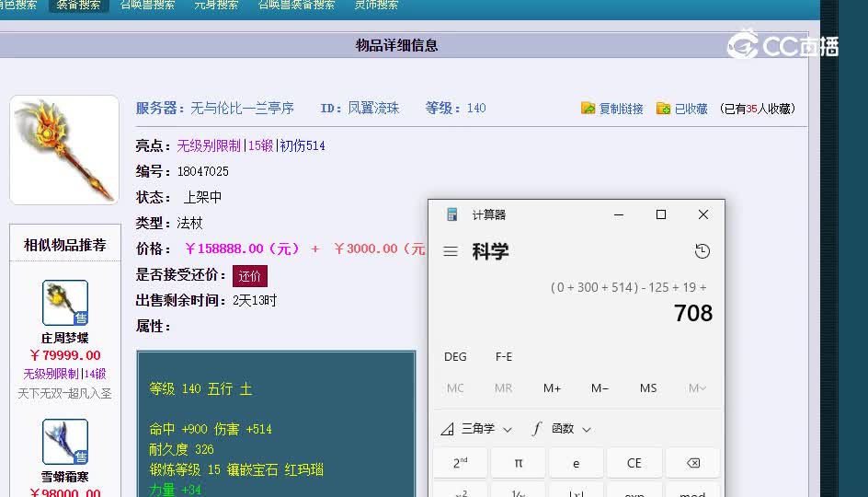Toggle the 2nd function key
868x497 pixels.
coord(460,463)
